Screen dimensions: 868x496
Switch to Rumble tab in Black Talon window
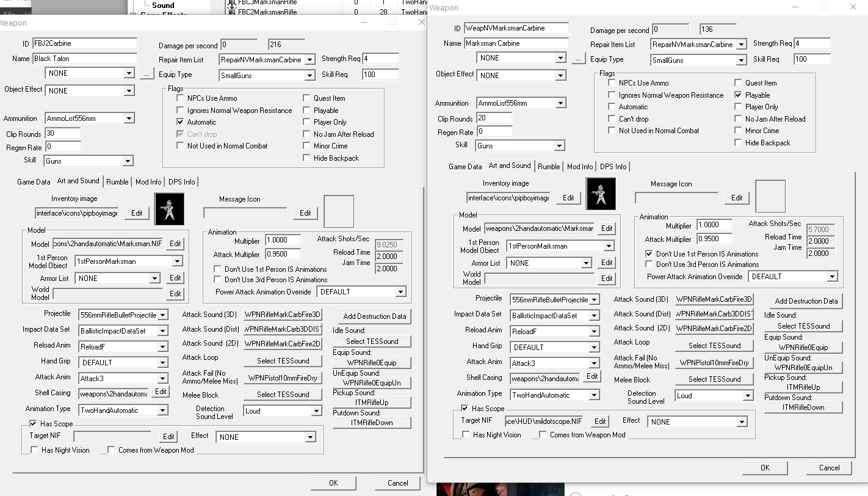(117, 182)
